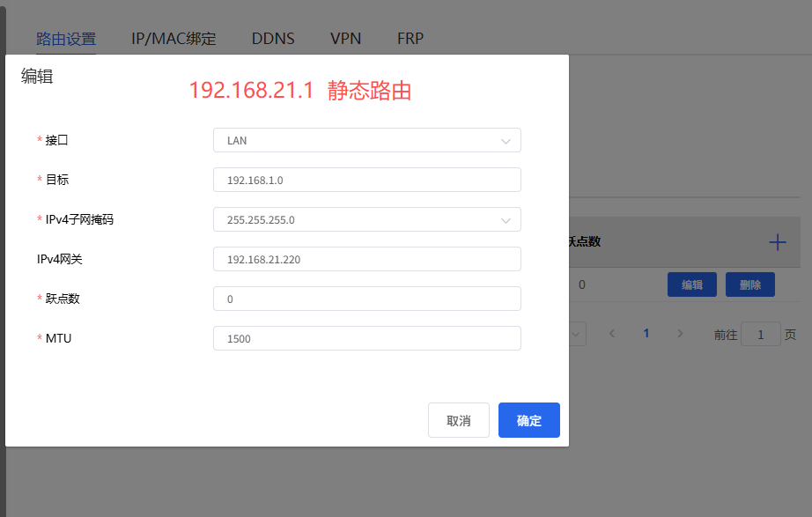This screenshot has height=517, width=812.
Task: Focus the 目标 field containing 192.168.1.0
Action: coord(366,180)
